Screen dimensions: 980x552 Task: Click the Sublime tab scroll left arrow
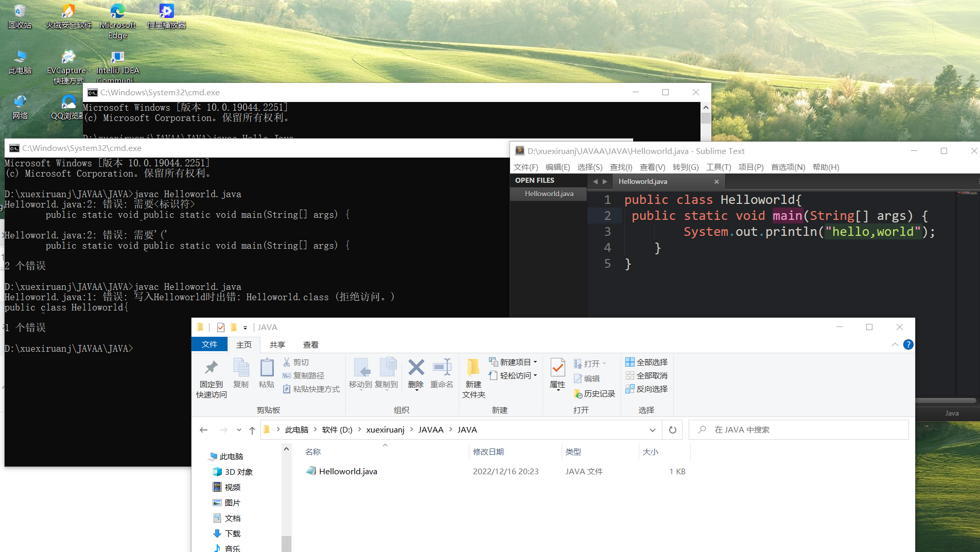tap(596, 181)
